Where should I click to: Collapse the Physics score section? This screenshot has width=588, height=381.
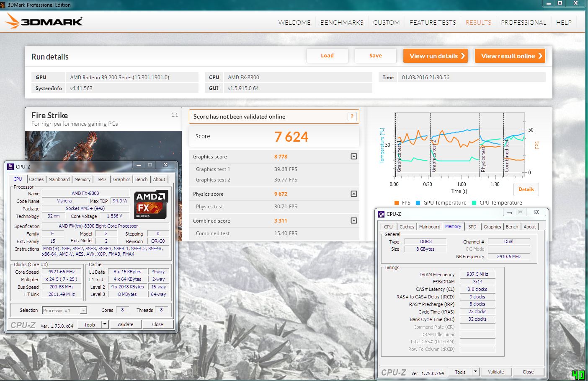pyautogui.click(x=354, y=194)
